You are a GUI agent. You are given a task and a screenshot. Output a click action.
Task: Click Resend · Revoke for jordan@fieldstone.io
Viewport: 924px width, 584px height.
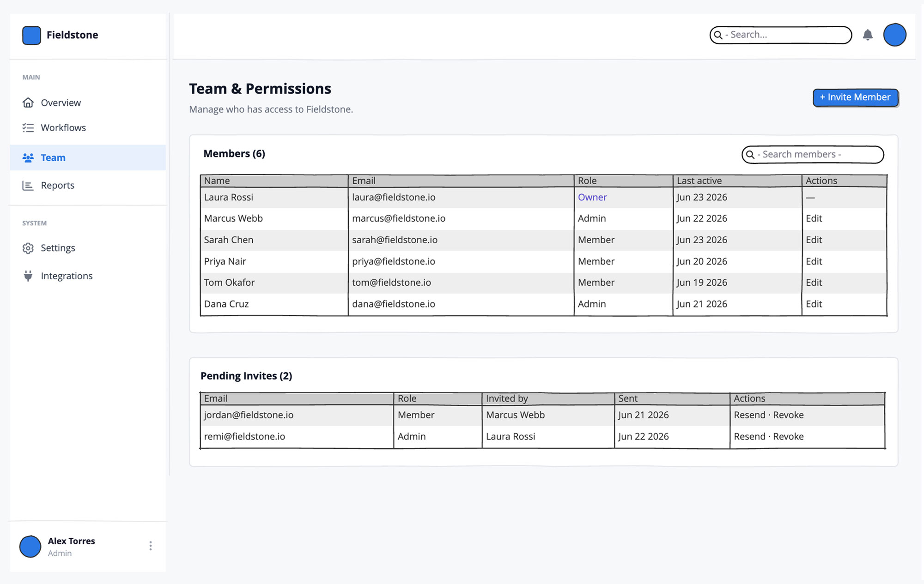coord(769,415)
